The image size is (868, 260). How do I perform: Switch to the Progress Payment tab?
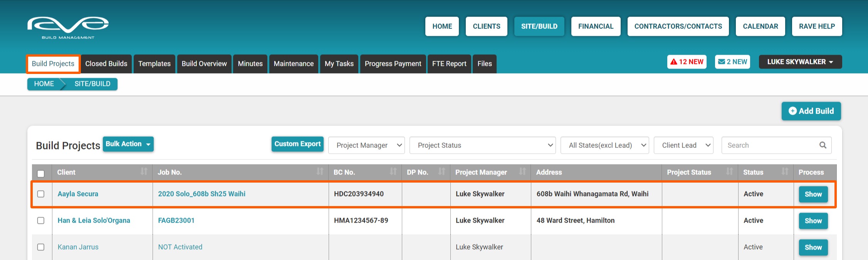(393, 64)
